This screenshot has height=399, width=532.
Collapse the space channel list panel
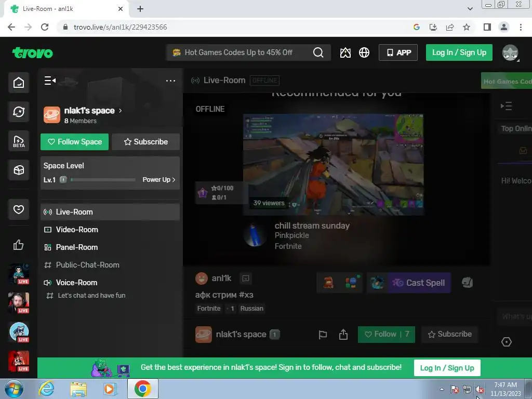pos(50,81)
